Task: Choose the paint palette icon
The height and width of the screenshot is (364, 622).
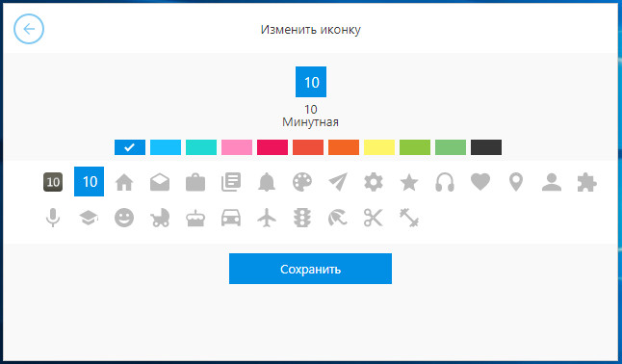Action: click(x=302, y=183)
